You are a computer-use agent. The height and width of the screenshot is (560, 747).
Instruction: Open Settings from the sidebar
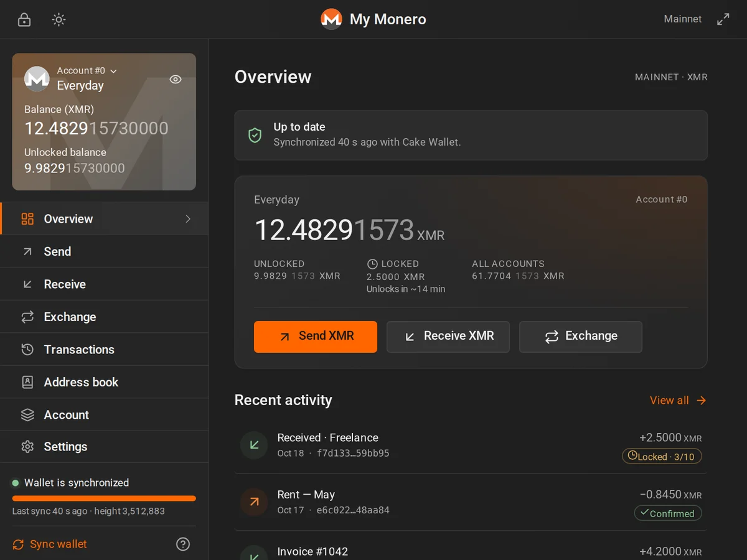pos(105,447)
